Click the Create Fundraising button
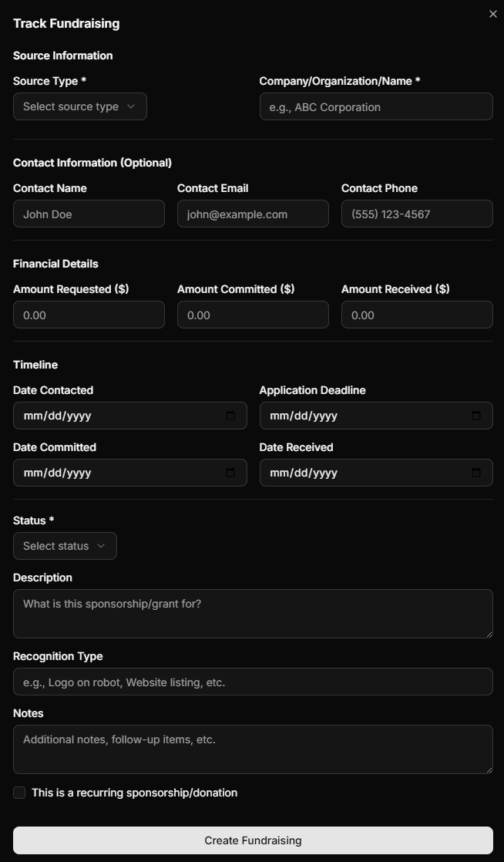Screen dimensions: 504x862 (253, 840)
